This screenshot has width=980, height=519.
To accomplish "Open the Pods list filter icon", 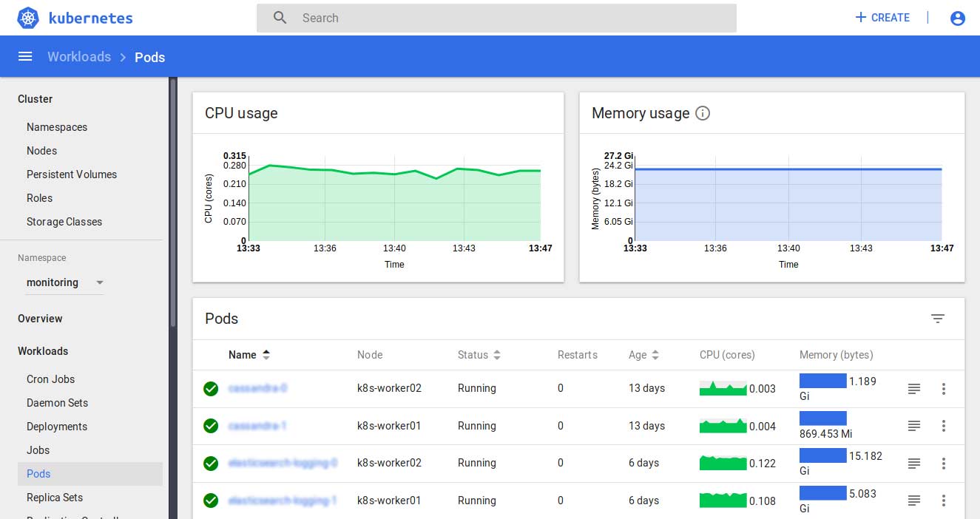I will click(x=938, y=319).
